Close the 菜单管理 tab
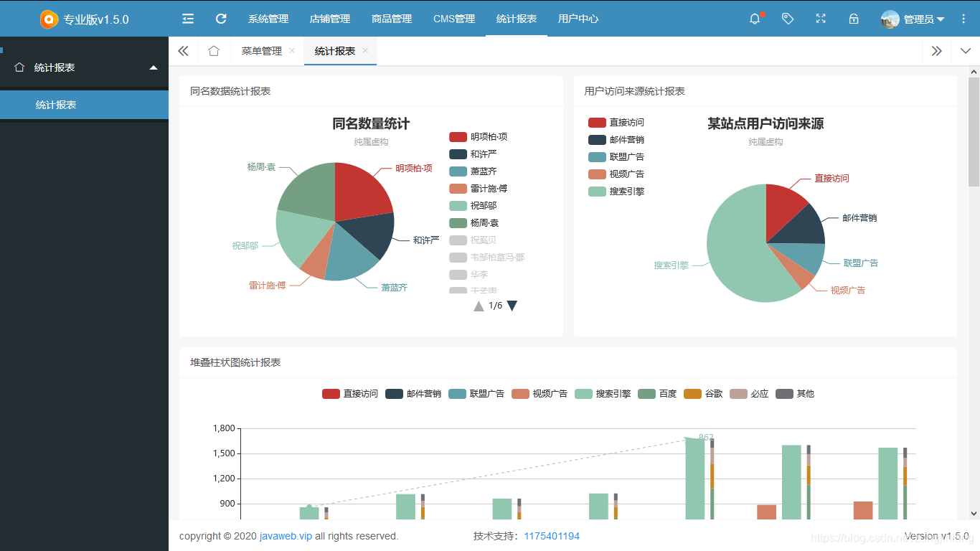The height and width of the screenshot is (551, 980). [x=292, y=51]
